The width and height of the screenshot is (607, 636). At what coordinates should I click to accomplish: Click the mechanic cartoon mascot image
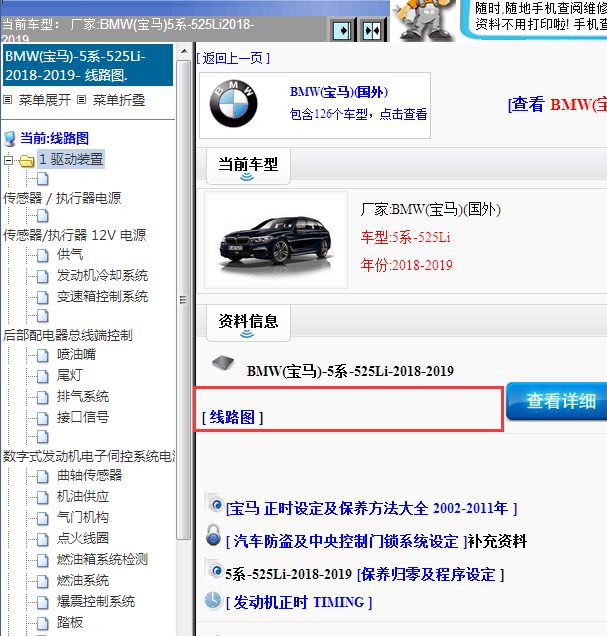(x=423, y=20)
